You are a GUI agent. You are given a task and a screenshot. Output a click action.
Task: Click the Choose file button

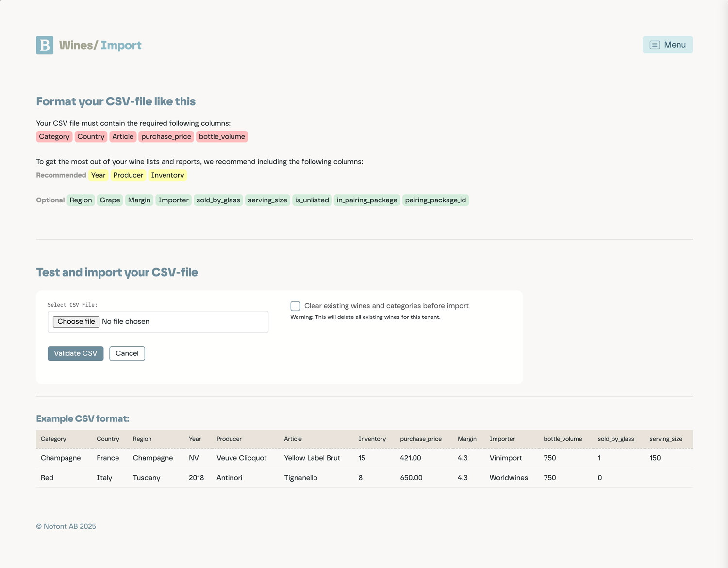click(76, 321)
